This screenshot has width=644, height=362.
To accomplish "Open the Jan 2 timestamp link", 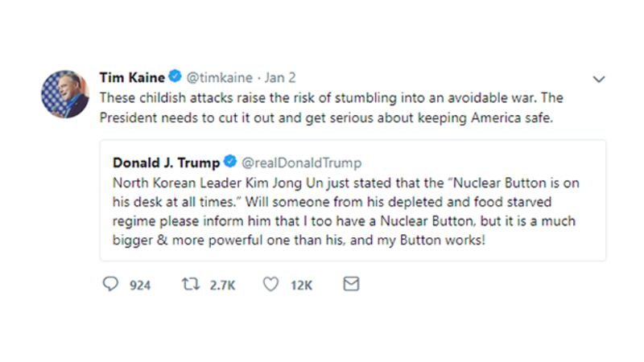I will 281,78.
